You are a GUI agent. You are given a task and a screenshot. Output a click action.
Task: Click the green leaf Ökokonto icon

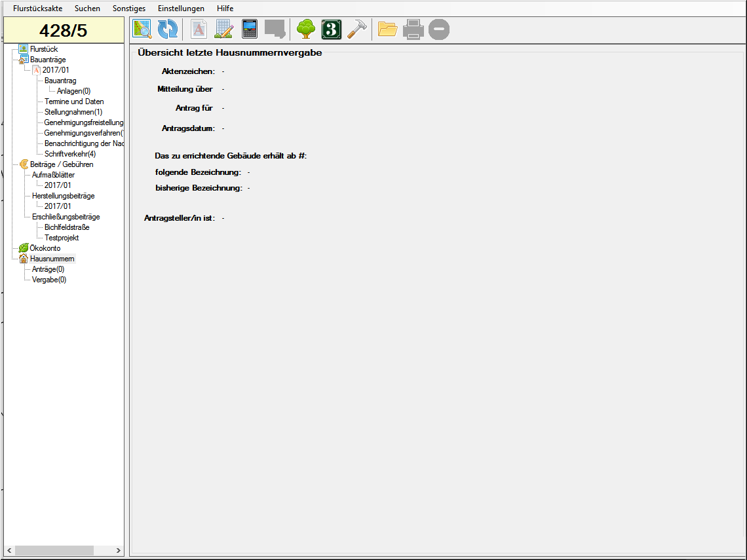[24, 248]
